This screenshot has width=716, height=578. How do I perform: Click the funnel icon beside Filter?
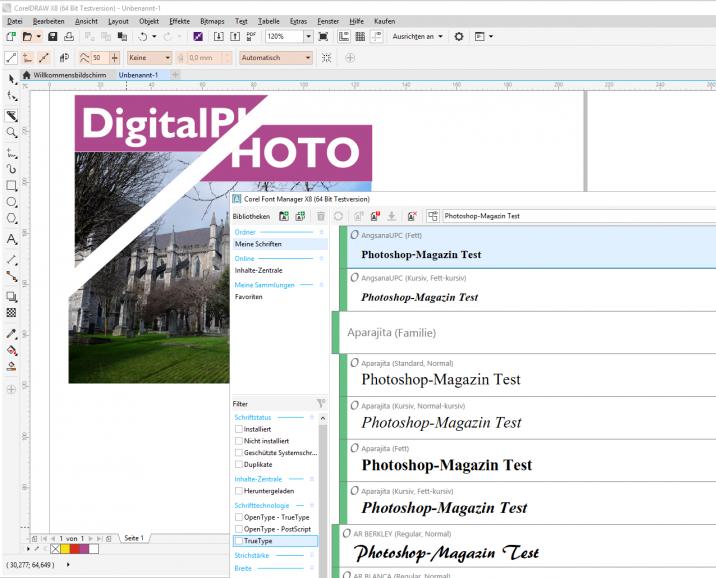point(321,404)
